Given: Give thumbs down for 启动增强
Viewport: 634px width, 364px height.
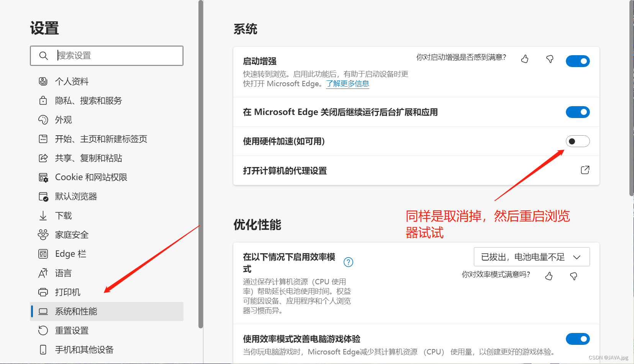Looking at the screenshot, I should (x=550, y=59).
